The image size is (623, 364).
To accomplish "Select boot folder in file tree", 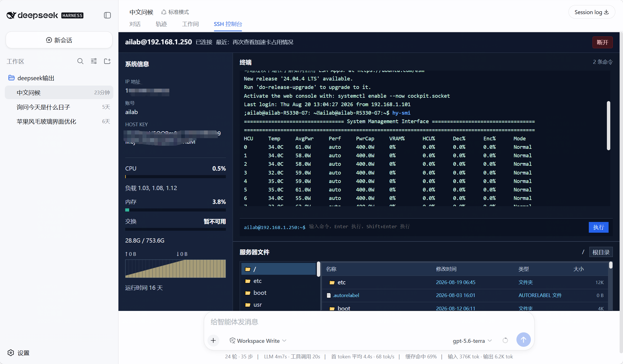I will tap(278, 293).
